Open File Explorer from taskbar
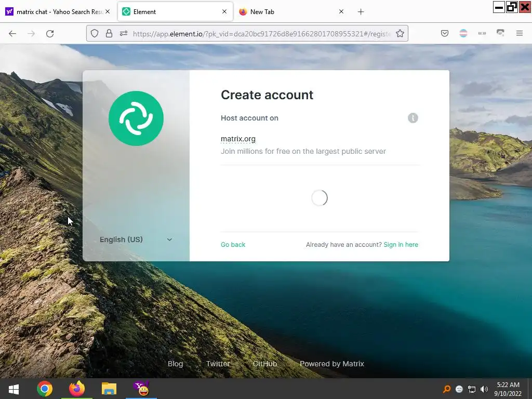 (109, 389)
